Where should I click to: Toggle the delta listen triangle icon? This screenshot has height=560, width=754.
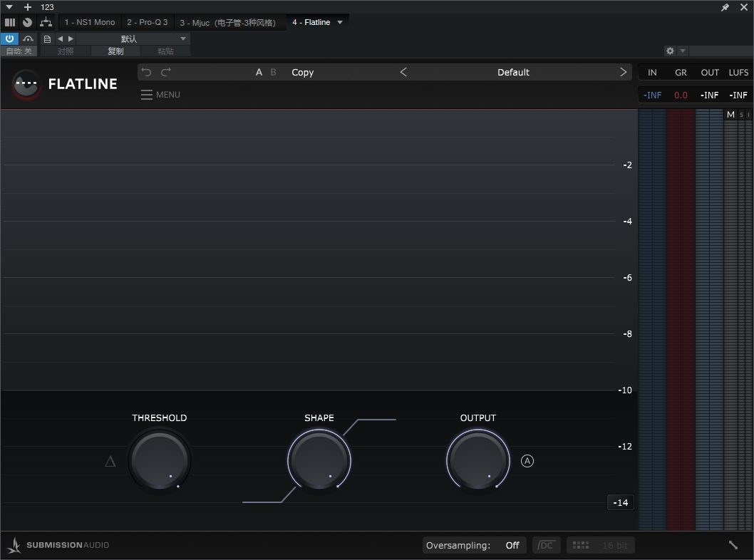point(110,462)
